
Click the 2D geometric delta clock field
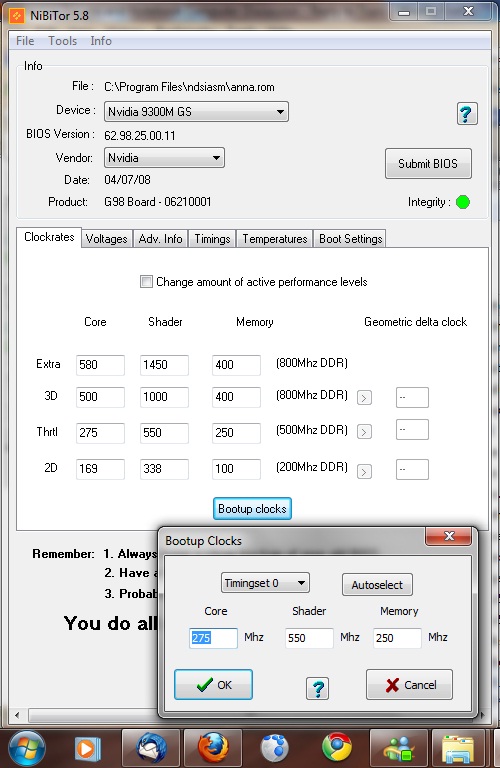[412, 469]
